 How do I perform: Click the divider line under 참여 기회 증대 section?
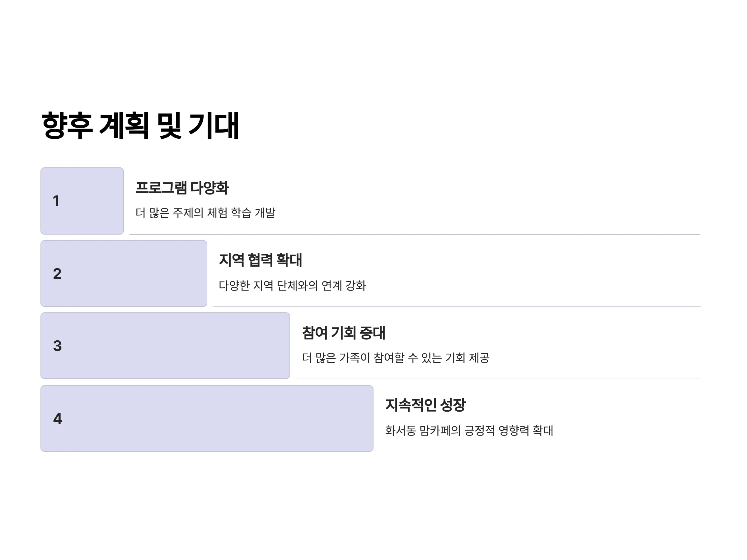pos(498,379)
